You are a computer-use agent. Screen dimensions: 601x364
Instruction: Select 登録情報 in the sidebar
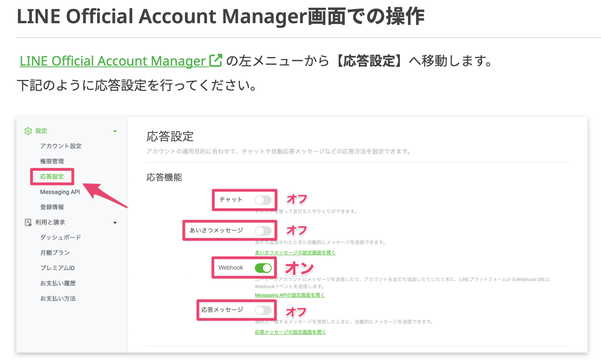(x=51, y=207)
